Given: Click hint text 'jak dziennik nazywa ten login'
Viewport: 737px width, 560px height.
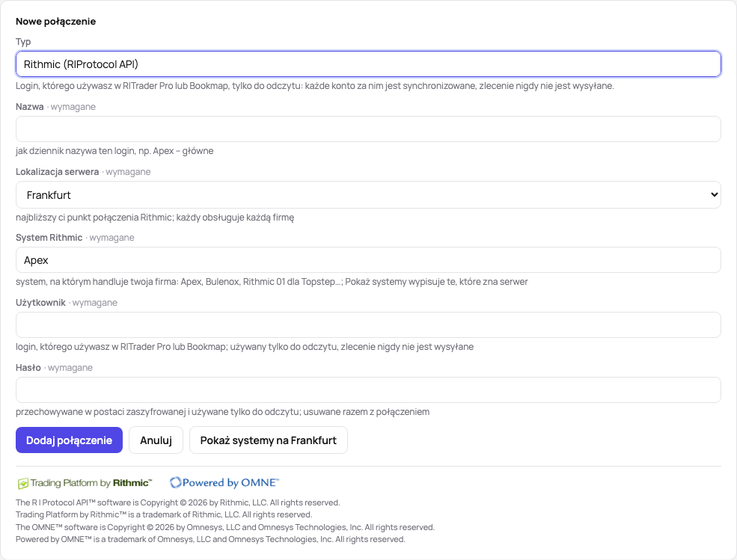Looking at the screenshot, I should [x=114, y=151].
